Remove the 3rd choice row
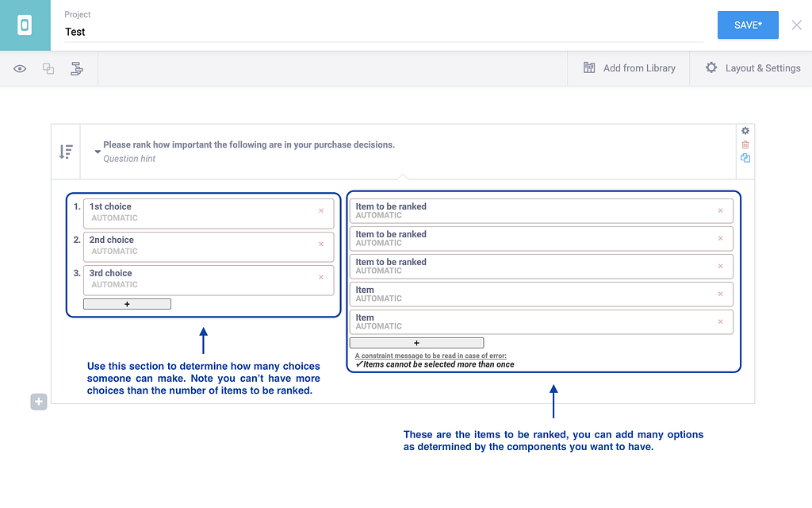 pos(321,278)
